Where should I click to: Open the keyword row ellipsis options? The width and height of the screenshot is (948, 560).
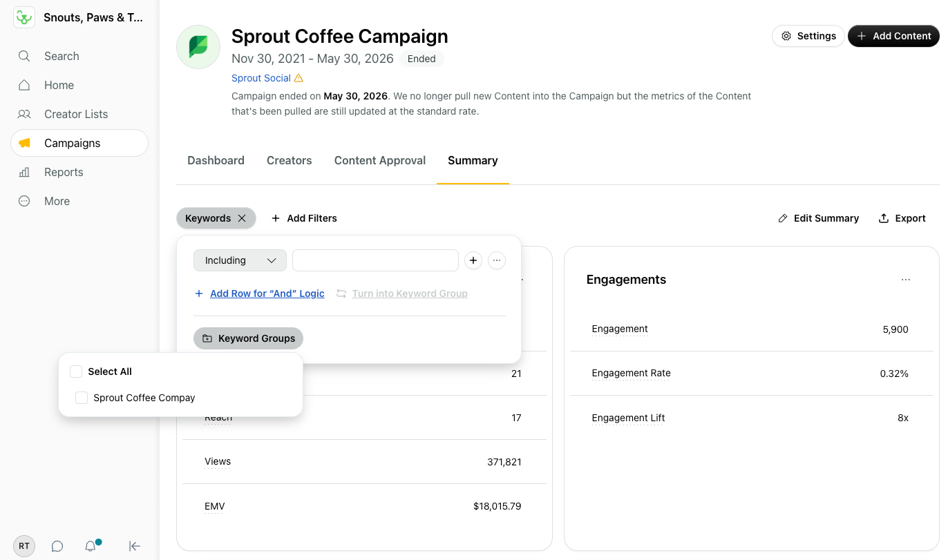point(497,260)
